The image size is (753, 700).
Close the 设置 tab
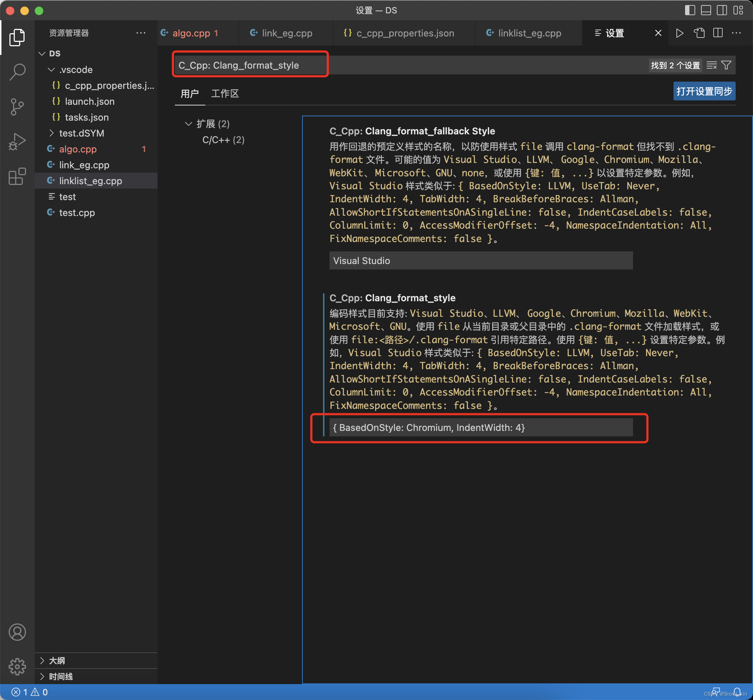point(658,33)
